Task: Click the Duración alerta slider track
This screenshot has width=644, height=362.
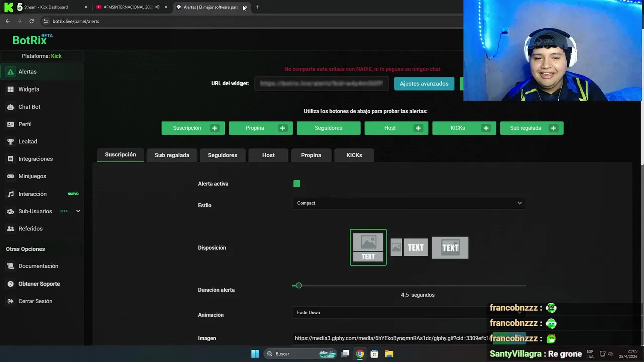Action: click(x=409, y=286)
